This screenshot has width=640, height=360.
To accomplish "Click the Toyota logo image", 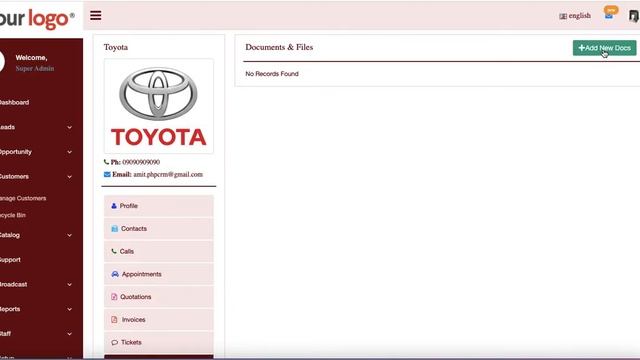I will click(x=159, y=107).
